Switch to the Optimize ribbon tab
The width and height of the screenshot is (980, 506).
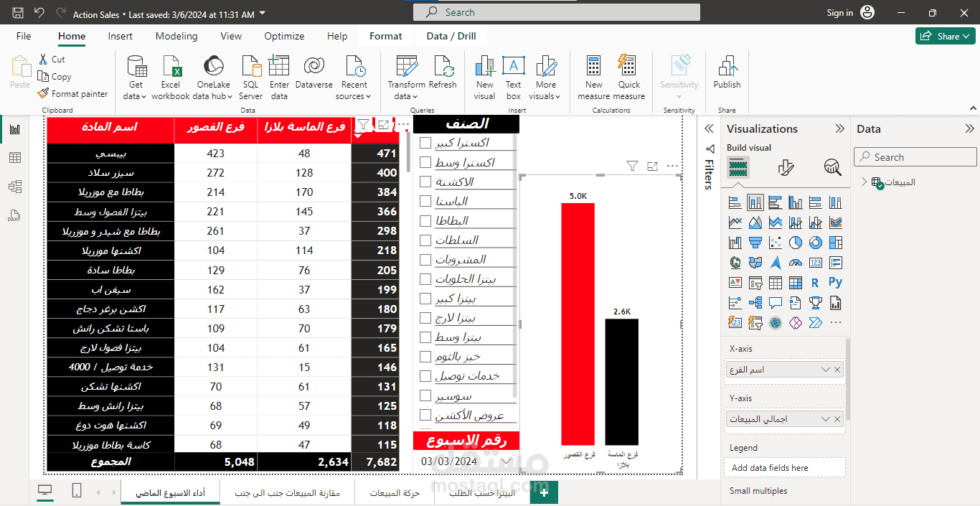[x=284, y=36]
